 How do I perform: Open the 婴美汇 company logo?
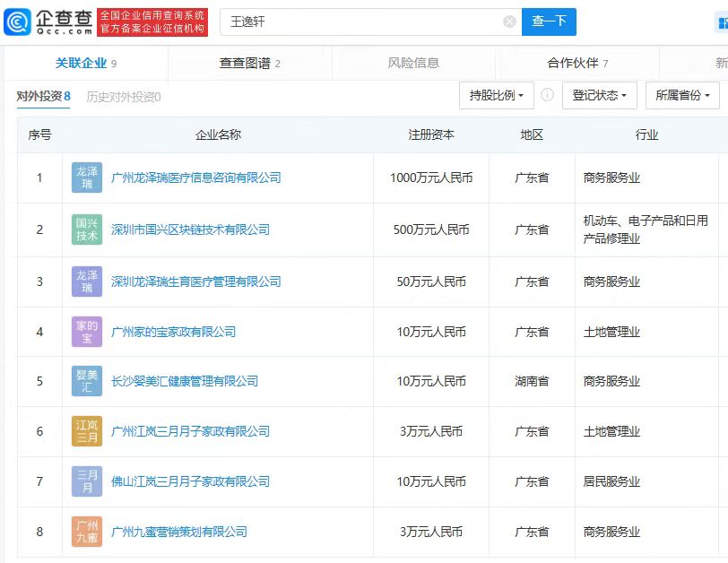click(x=87, y=381)
